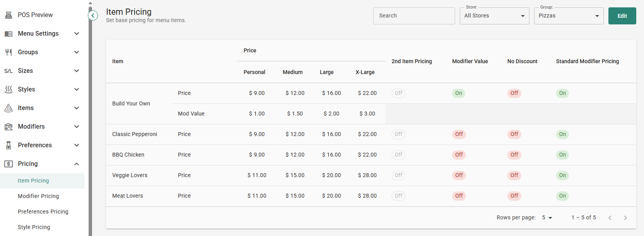Go to the next table page
644x236 pixels.
point(625,218)
